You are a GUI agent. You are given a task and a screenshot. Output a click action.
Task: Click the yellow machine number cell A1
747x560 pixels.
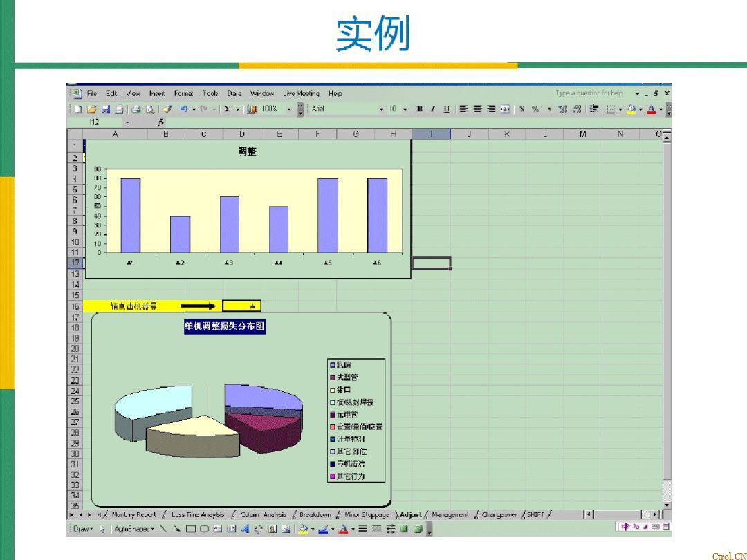pyautogui.click(x=242, y=306)
